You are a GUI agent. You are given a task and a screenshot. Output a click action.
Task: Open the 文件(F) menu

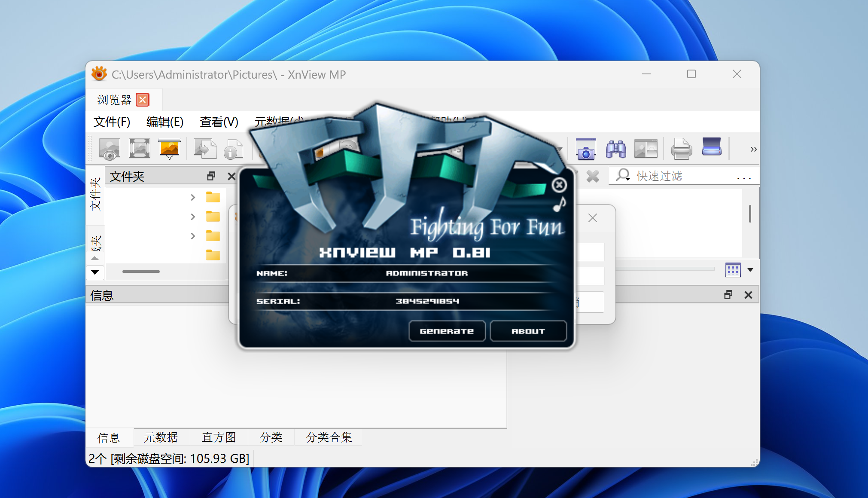(112, 122)
